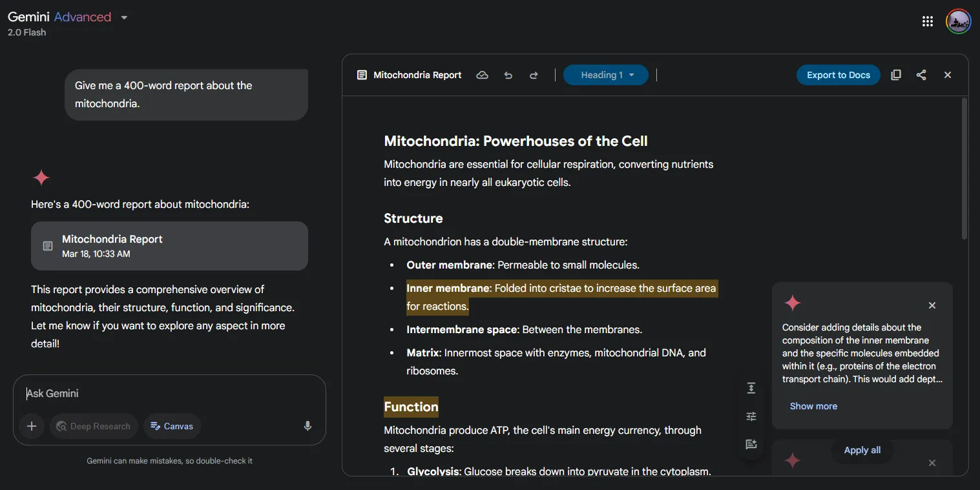Click the suggest edits icon in side toolbar

(751, 444)
